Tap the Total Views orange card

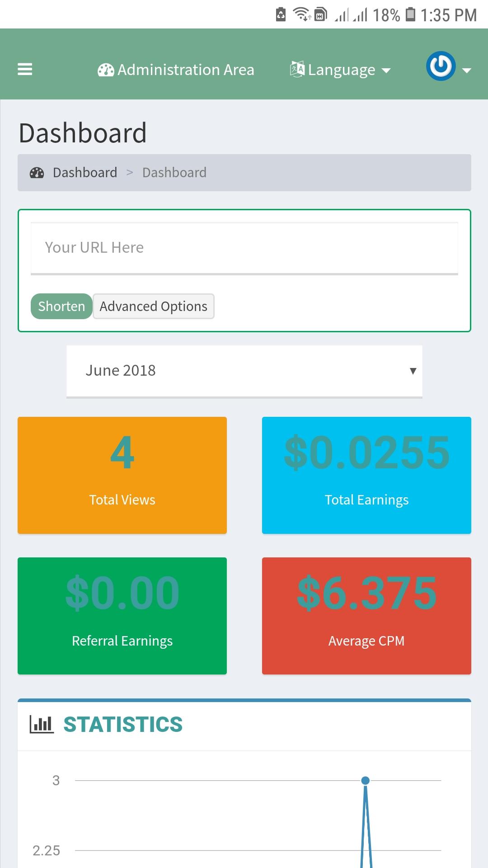(x=122, y=475)
